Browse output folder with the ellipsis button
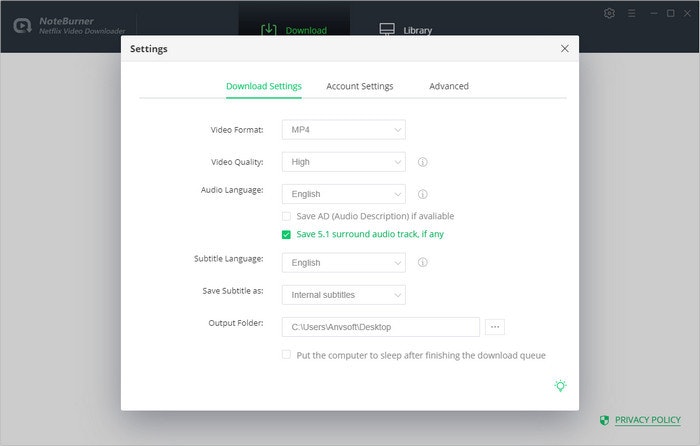This screenshot has width=700, height=446. pyautogui.click(x=495, y=327)
